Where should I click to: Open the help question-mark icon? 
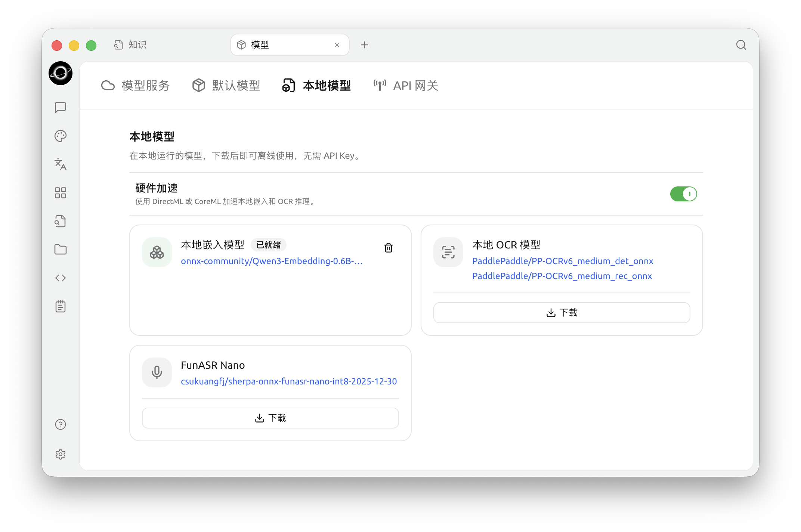pos(60,424)
